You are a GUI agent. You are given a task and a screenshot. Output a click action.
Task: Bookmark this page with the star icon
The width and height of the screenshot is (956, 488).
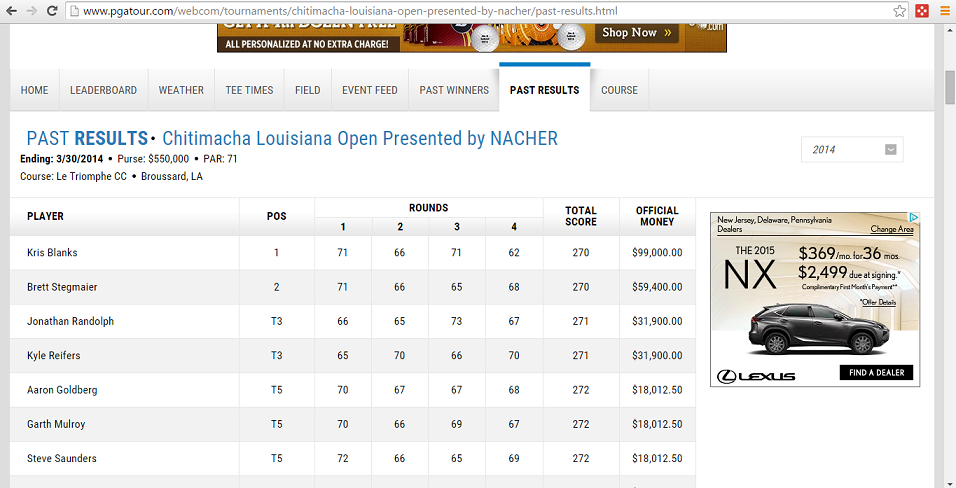(x=899, y=11)
